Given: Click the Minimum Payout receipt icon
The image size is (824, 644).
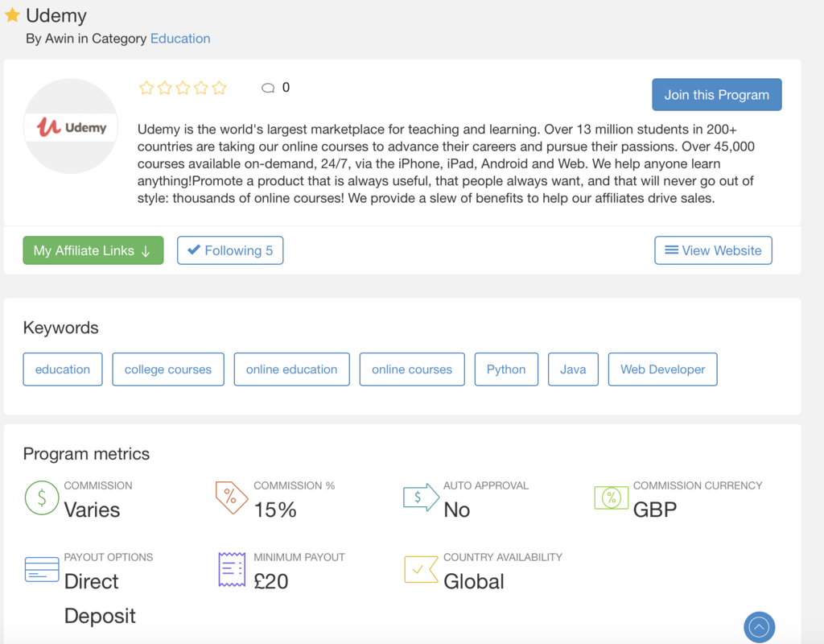Looking at the screenshot, I should click(231, 569).
